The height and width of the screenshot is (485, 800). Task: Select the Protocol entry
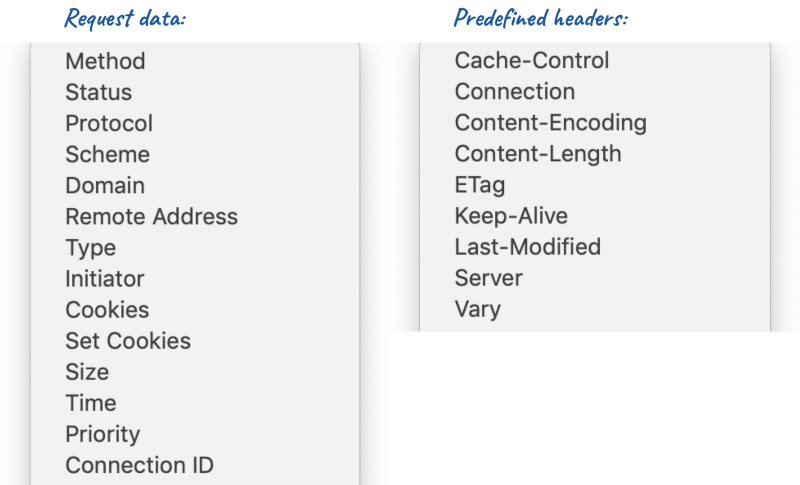coord(195,123)
